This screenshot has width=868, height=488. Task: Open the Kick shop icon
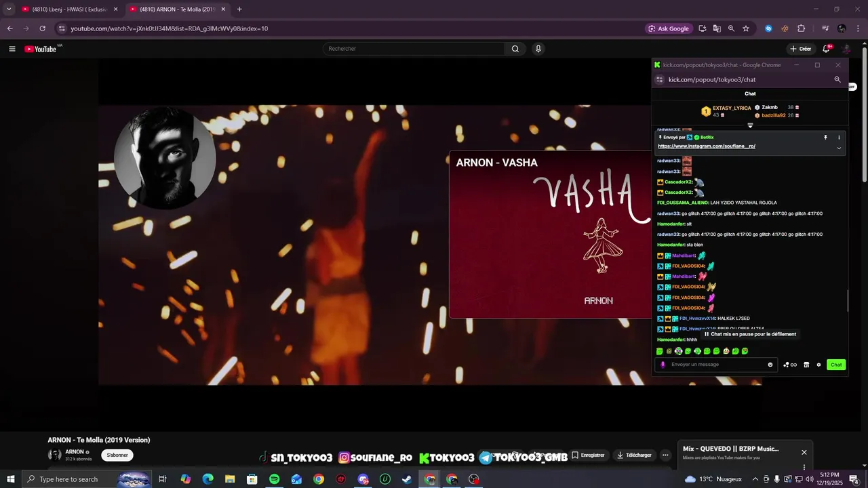806,365
